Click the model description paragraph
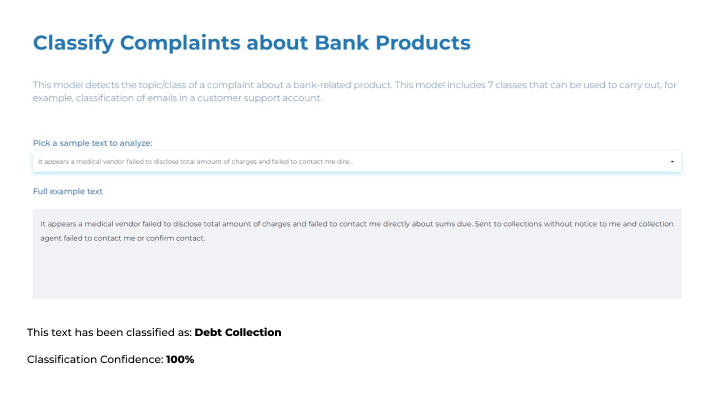The height and width of the screenshot is (395, 710). (x=355, y=92)
